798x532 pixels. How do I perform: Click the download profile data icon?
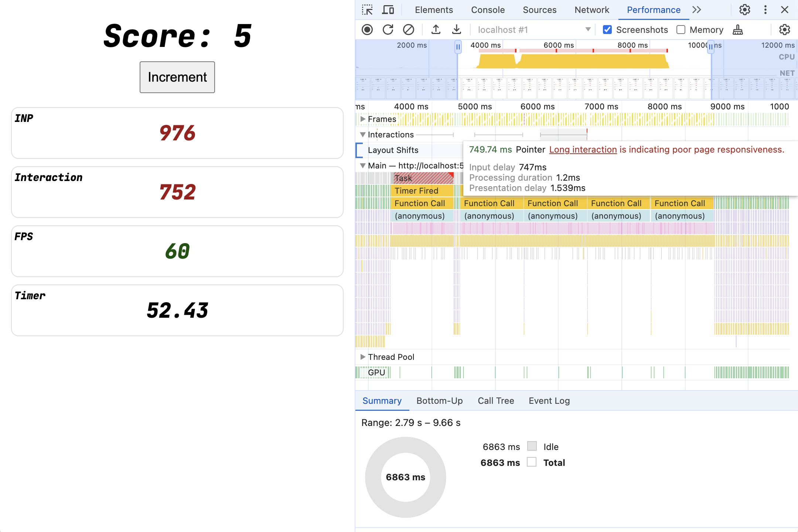pos(457,30)
